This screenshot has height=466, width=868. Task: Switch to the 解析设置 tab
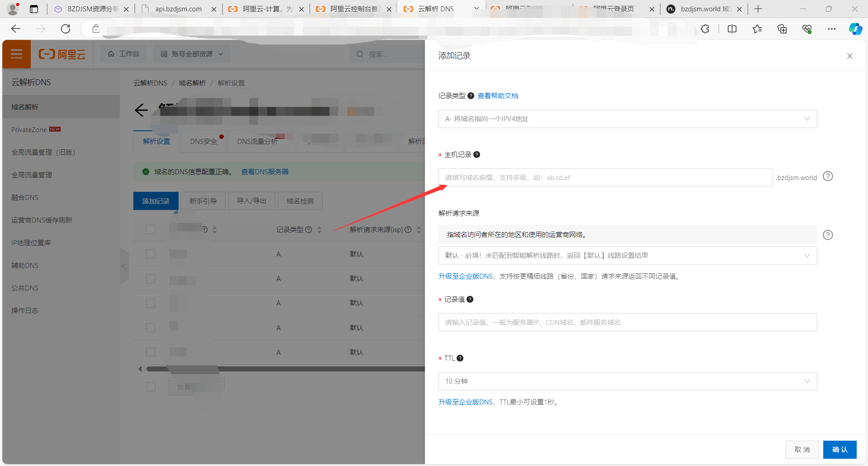tap(156, 142)
